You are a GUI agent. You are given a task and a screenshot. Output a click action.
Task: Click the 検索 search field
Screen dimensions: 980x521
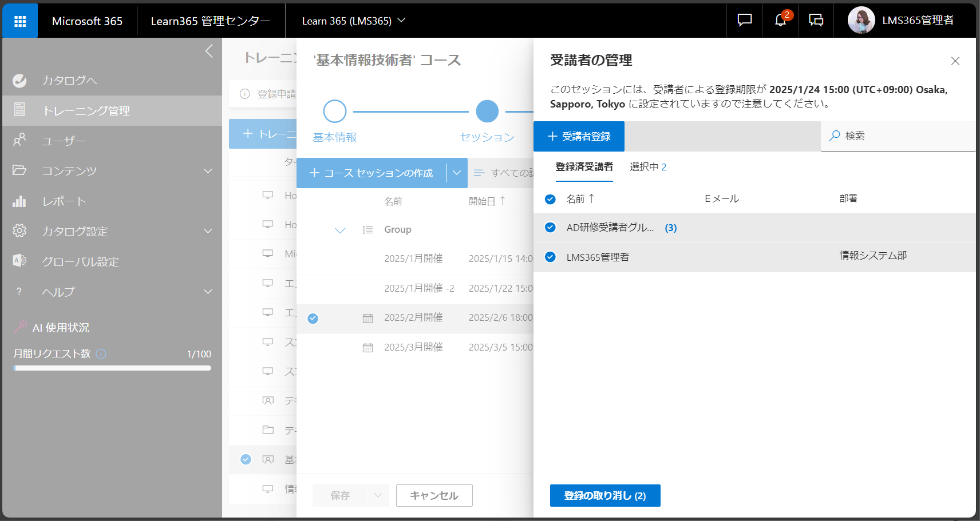(898, 136)
